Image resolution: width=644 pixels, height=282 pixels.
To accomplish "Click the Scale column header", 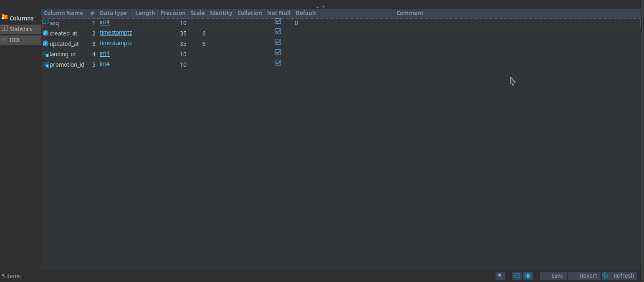I will pyautogui.click(x=198, y=13).
